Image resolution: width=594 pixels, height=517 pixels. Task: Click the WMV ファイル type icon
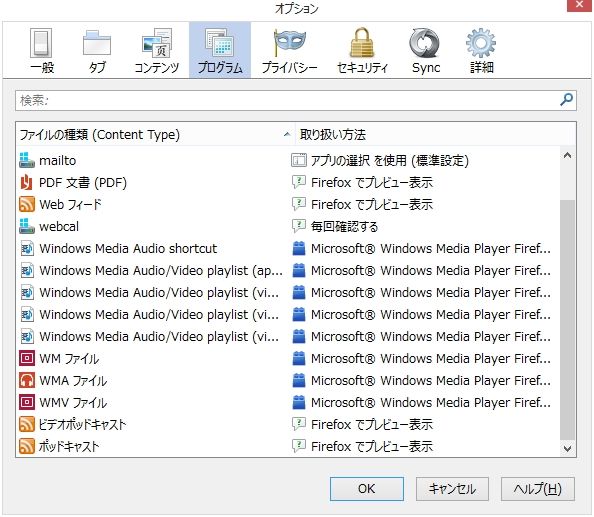[27, 402]
